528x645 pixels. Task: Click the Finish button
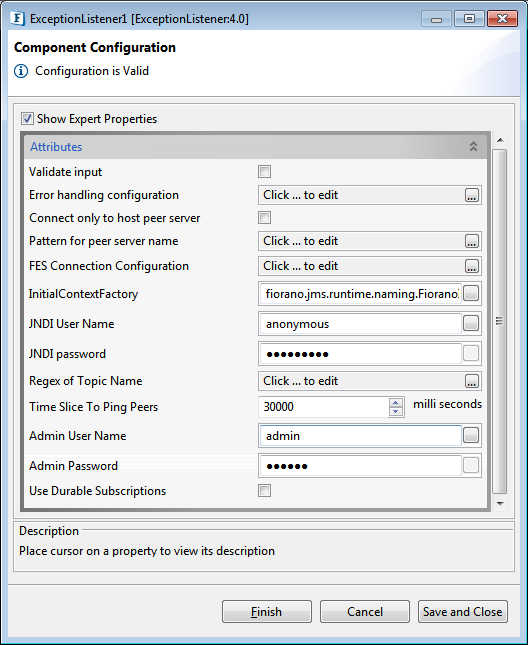267,612
